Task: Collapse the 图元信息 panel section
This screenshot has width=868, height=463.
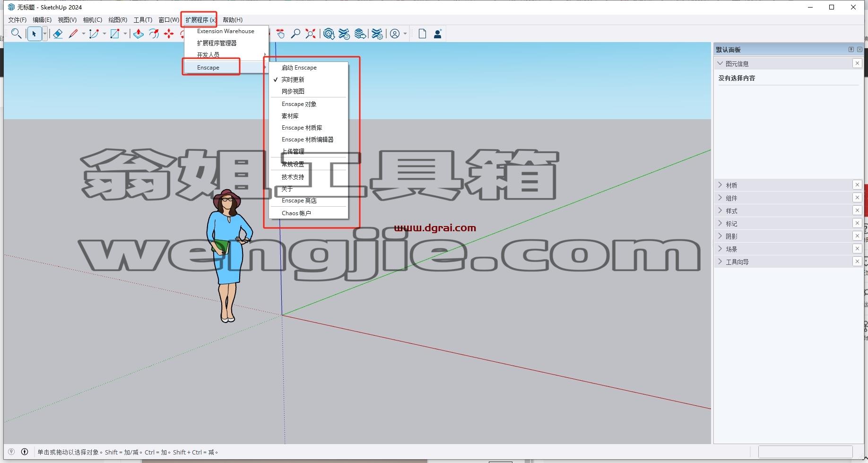Action: tap(720, 63)
